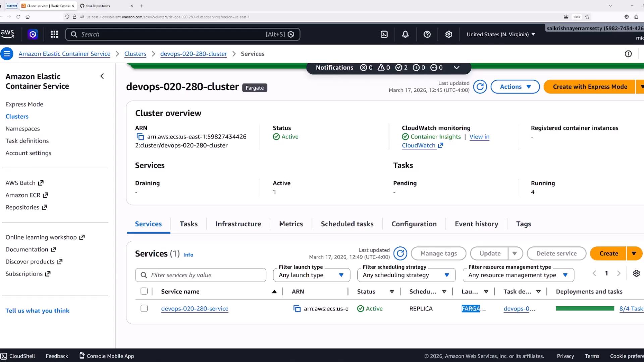Select all services header checkbox

click(144, 291)
